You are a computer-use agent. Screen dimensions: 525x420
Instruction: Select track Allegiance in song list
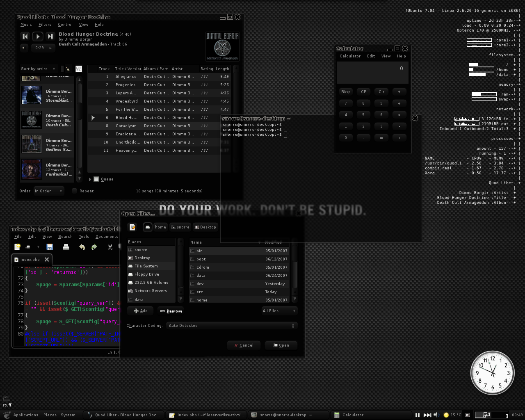[159, 77]
